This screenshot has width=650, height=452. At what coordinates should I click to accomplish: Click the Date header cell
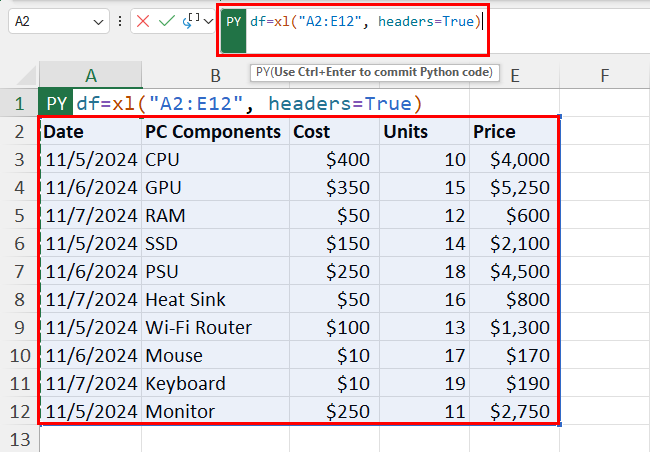click(x=90, y=131)
